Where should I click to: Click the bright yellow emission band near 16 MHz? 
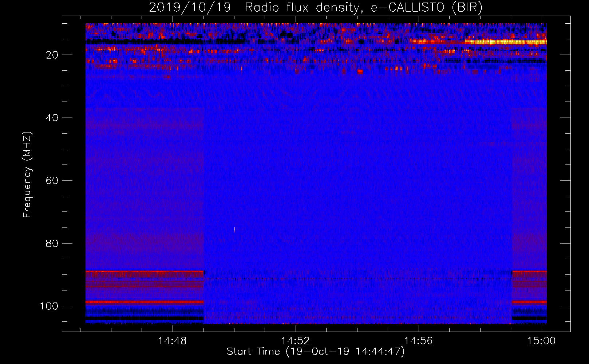pyautogui.click(x=506, y=42)
